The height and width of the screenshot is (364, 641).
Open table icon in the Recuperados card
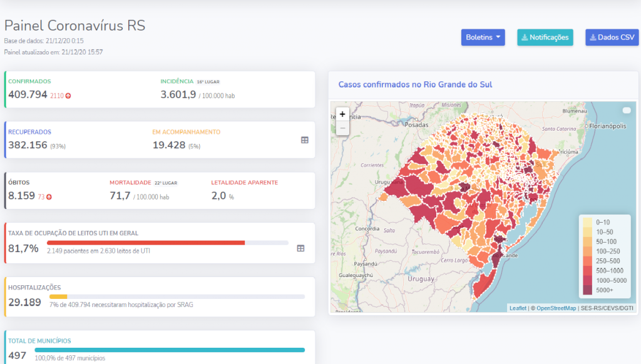[305, 140]
